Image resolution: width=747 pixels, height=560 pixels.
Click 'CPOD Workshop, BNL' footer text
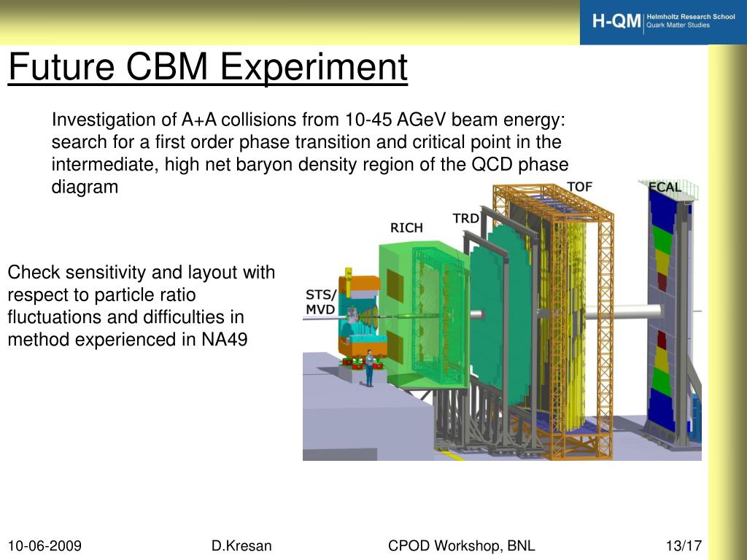click(x=461, y=545)
